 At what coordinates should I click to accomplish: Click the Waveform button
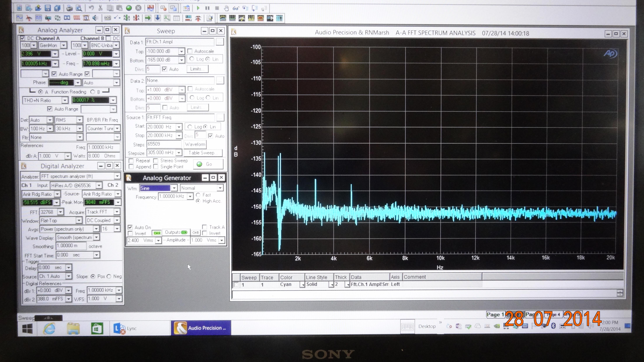[195, 144]
